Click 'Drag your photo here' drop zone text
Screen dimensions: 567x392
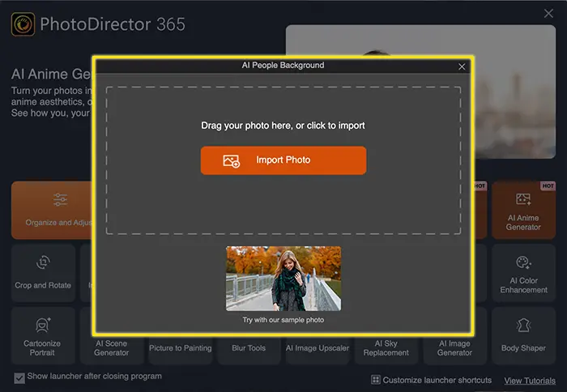pyautogui.click(x=283, y=126)
